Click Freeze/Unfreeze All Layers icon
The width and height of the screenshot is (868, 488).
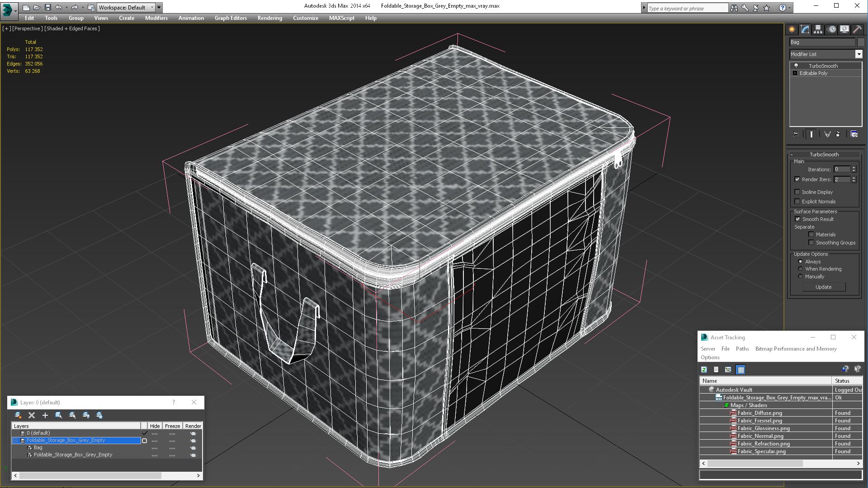99,415
